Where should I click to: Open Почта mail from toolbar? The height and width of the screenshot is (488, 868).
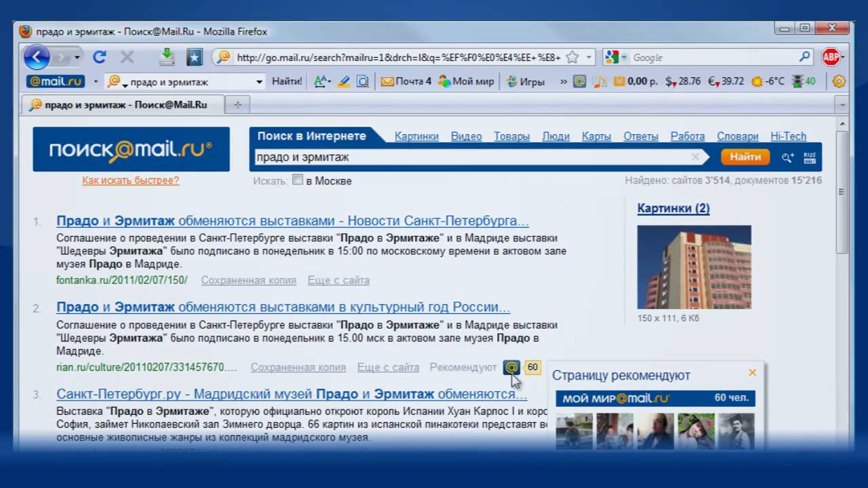click(x=406, y=81)
